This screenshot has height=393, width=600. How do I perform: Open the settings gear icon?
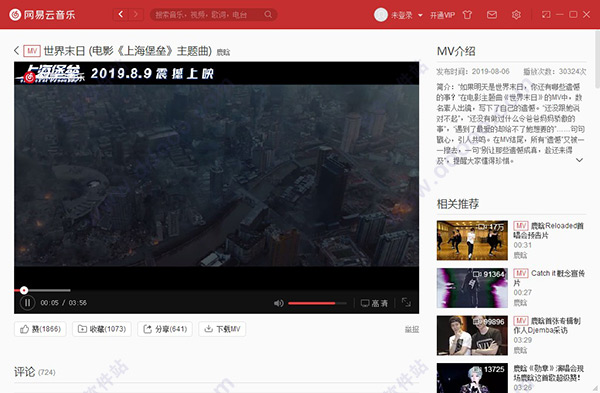pos(516,15)
